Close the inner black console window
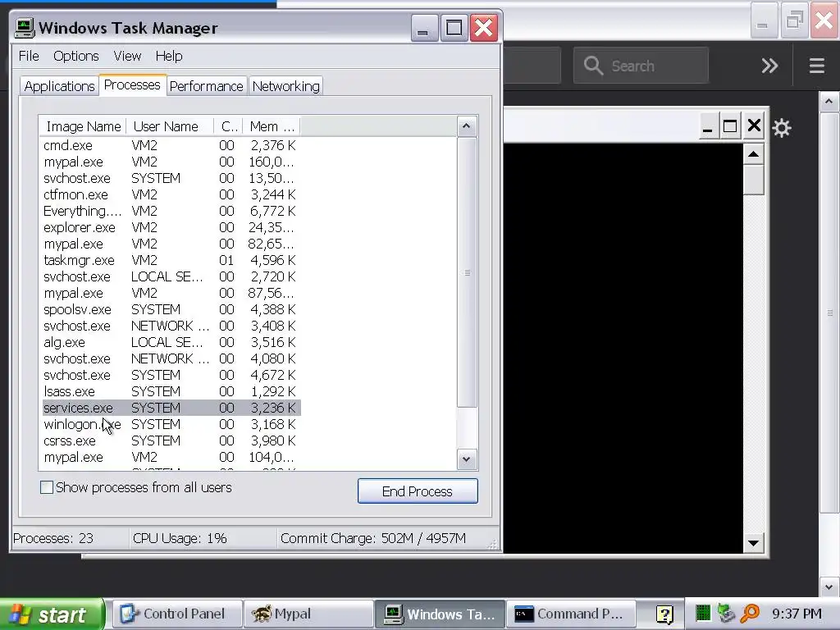 (x=754, y=126)
